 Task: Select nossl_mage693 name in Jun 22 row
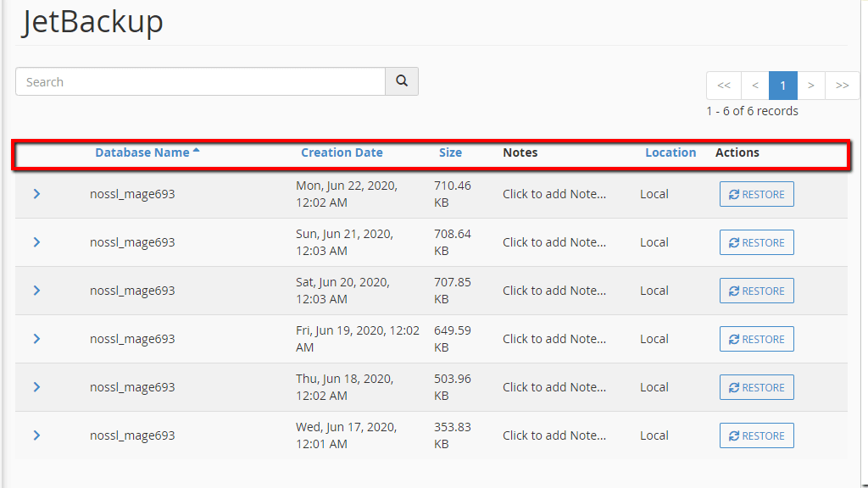[132, 194]
